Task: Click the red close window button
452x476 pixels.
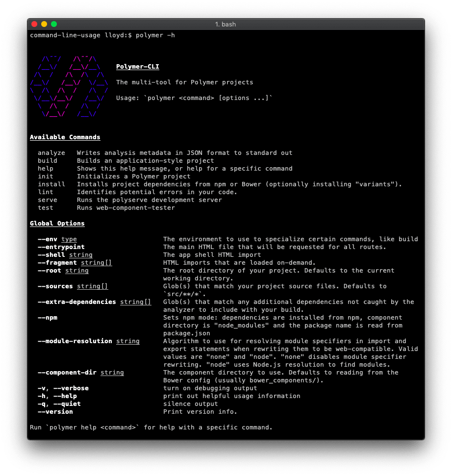Action: point(34,24)
